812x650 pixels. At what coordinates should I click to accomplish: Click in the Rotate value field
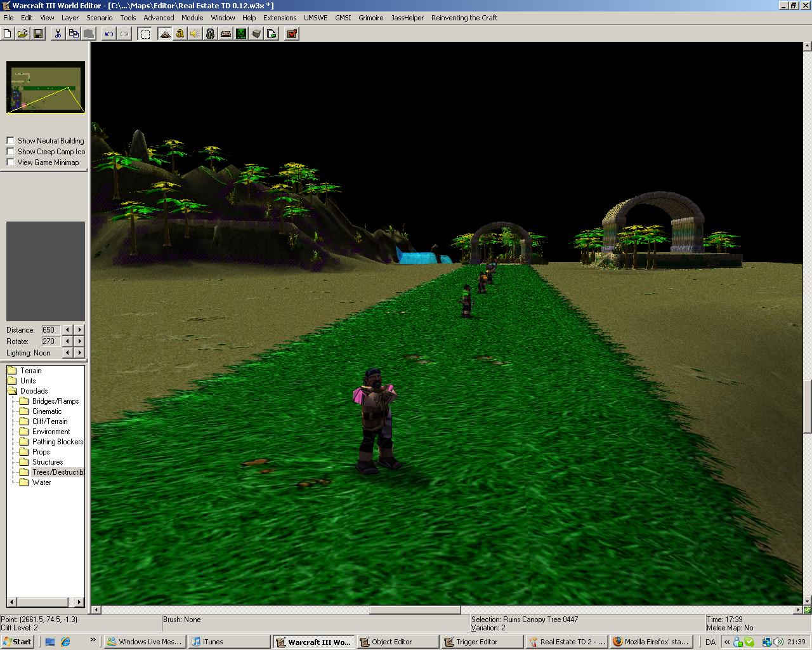point(50,342)
